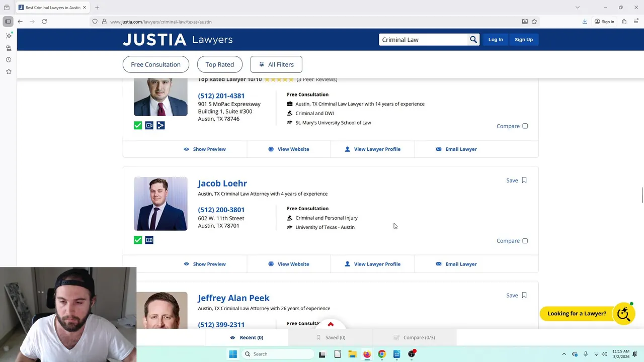The width and height of the screenshot is (644, 362).
Task: Click Looking for a Lawyer? yellow button
Action: [577, 314]
